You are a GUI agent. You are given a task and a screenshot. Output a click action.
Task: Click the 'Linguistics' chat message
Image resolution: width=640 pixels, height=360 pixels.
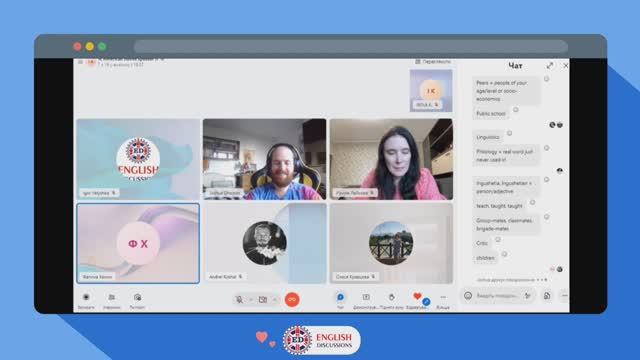pos(488,137)
